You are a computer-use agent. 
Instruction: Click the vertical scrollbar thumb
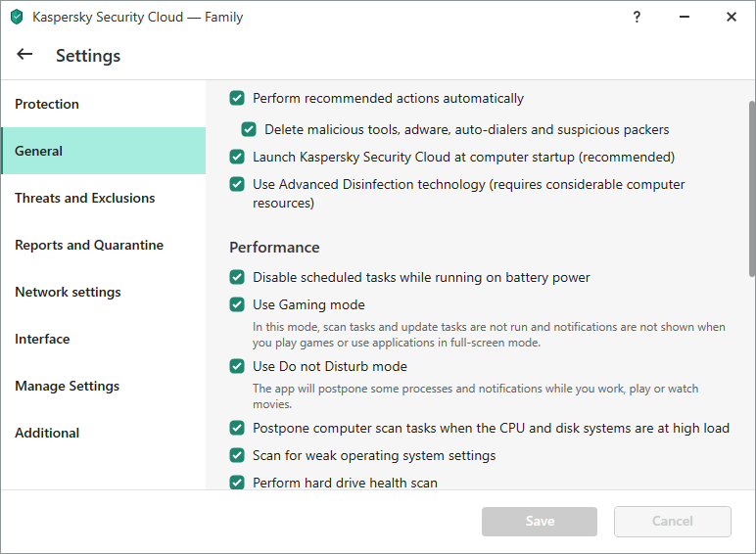point(752,189)
